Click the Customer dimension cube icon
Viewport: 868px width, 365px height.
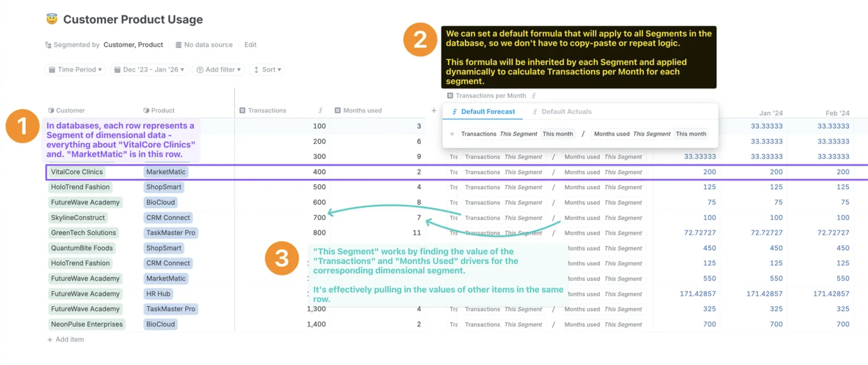coord(51,110)
